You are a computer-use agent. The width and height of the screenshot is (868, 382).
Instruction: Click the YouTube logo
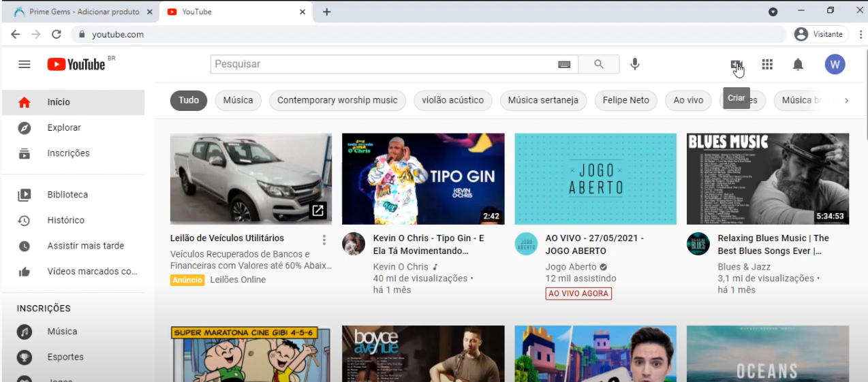76,64
